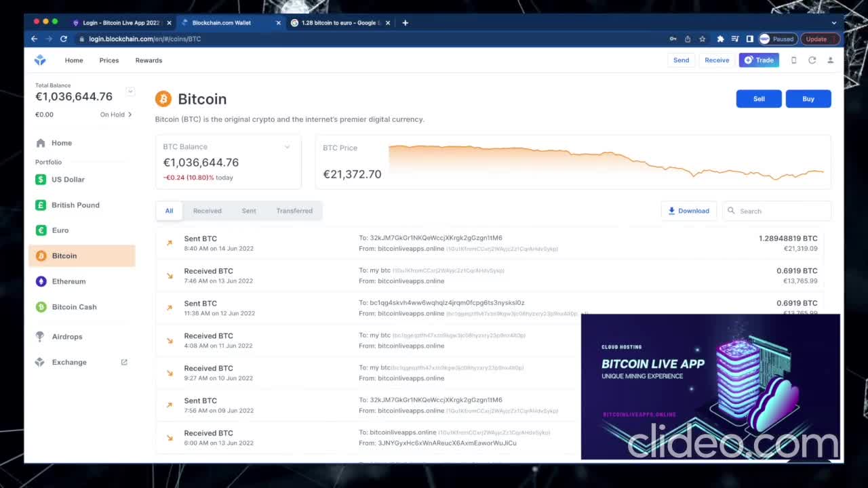
Task: Open the mobile app phone icon
Action: pos(793,60)
